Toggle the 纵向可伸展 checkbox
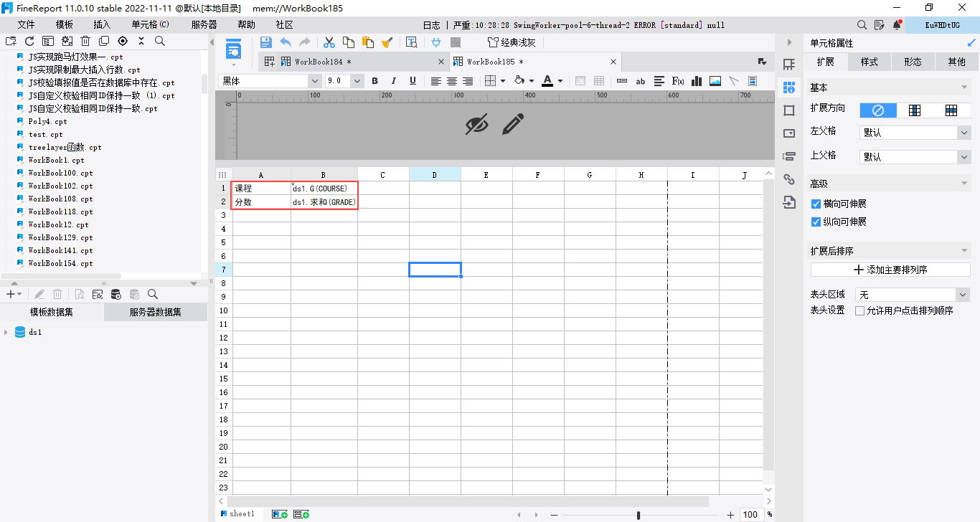 pos(816,222)
